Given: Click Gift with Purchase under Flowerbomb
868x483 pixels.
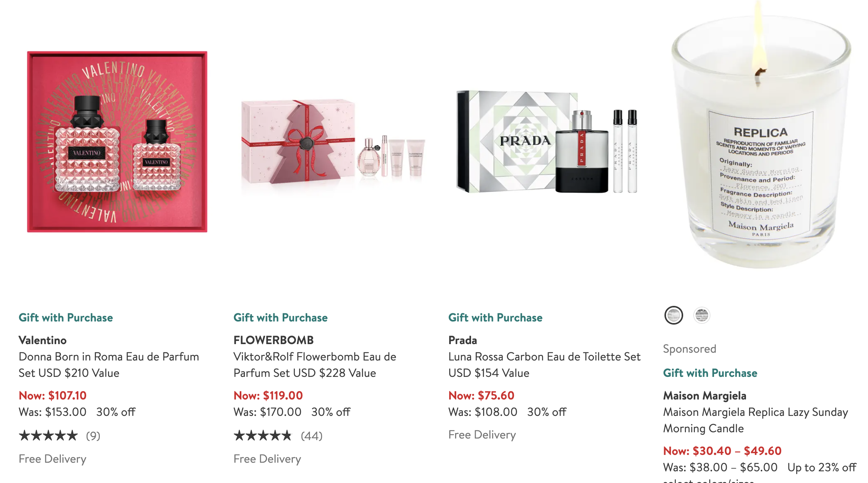Looking at the screenshot, I should tap(280, 318).
